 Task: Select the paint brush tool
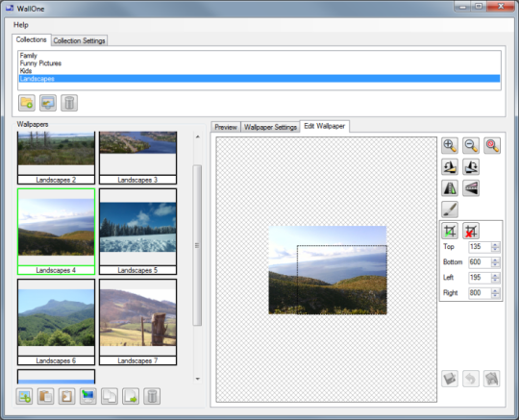[x=450, y=210]
